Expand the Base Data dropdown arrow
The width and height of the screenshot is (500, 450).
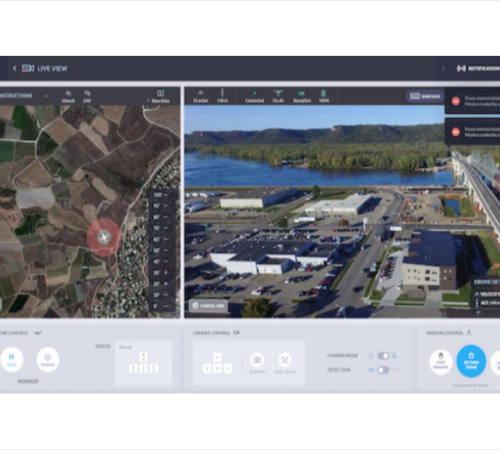pos(148,101)
